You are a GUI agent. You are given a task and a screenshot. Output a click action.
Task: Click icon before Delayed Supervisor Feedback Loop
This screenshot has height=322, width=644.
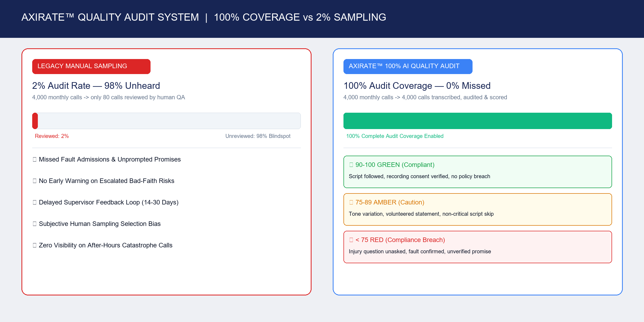35,202
